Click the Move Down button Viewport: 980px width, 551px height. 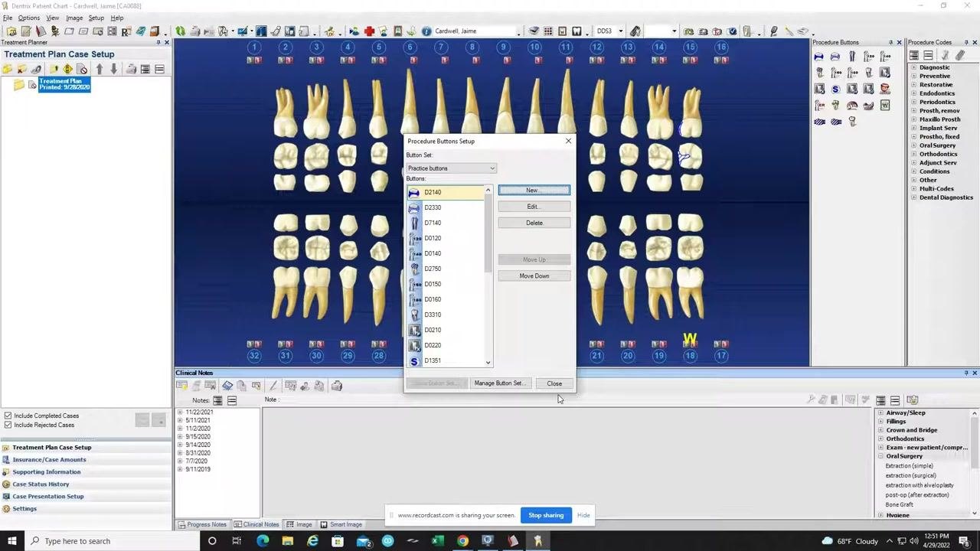click(x=534, y=275)
